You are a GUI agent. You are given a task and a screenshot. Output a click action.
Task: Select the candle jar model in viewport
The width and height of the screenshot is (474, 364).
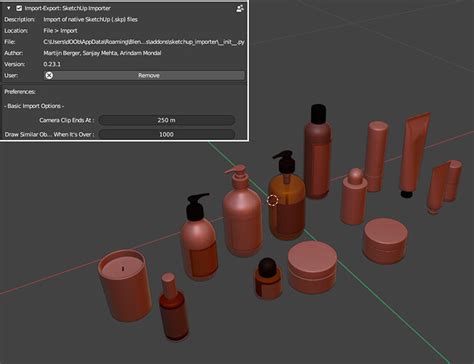[125, 285]
